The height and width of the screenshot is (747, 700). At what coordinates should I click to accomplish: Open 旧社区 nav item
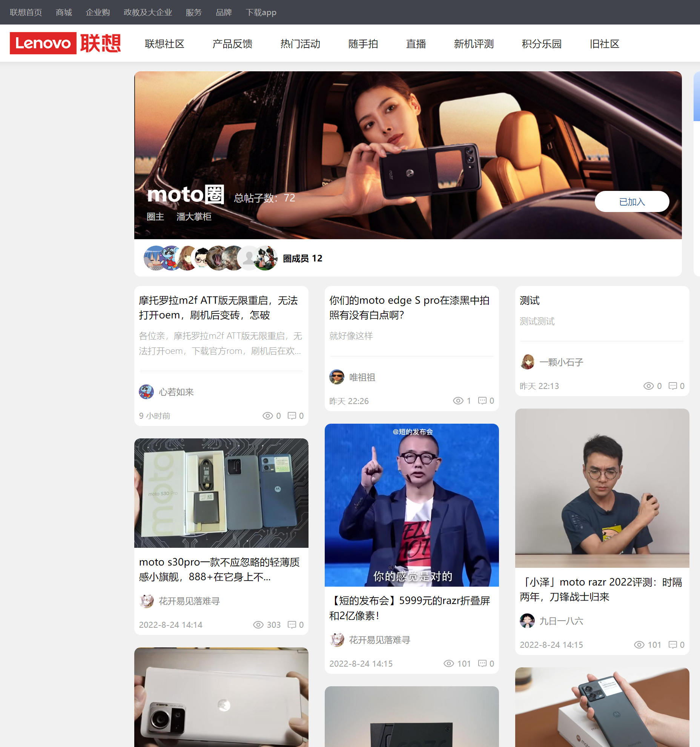point(605,44)
